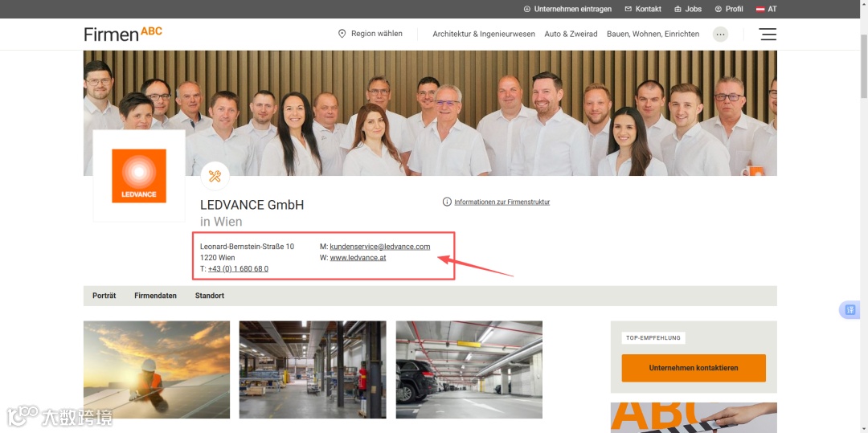Click the envelope icon beside Kontakt

tap(628, 9)
